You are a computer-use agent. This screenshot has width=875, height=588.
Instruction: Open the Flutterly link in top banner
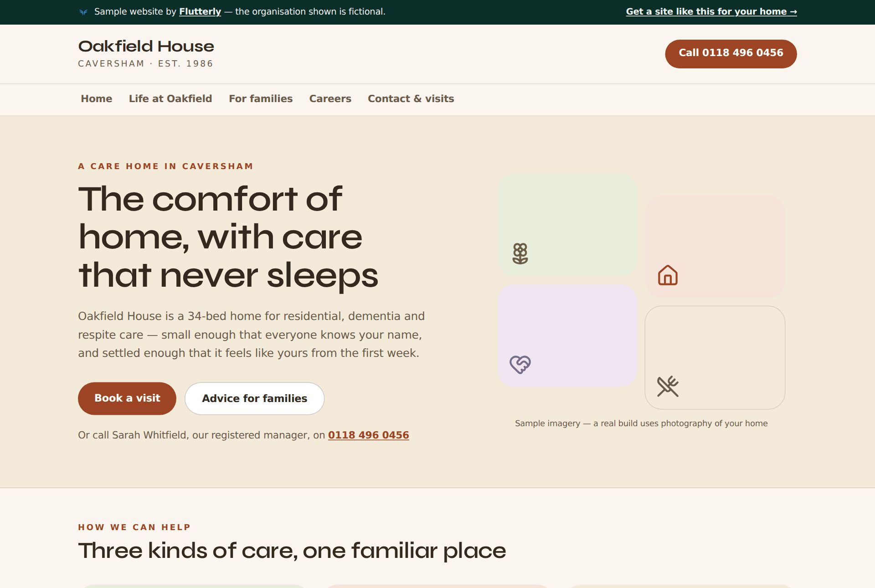pyautogui.click(x=200, y=11)
